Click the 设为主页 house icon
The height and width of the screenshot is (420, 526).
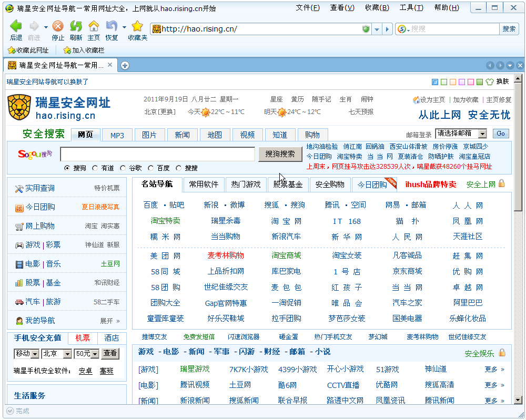tap(416, 99)
